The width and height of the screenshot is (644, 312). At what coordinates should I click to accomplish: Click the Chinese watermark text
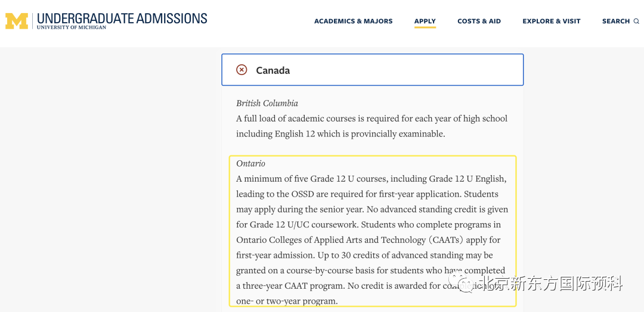(549, 283)
